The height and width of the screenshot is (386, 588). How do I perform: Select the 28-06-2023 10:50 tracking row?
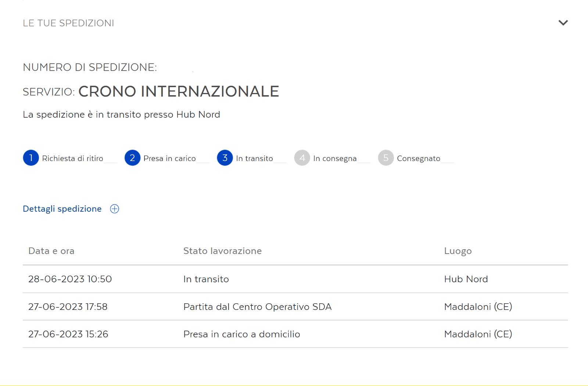295,279
